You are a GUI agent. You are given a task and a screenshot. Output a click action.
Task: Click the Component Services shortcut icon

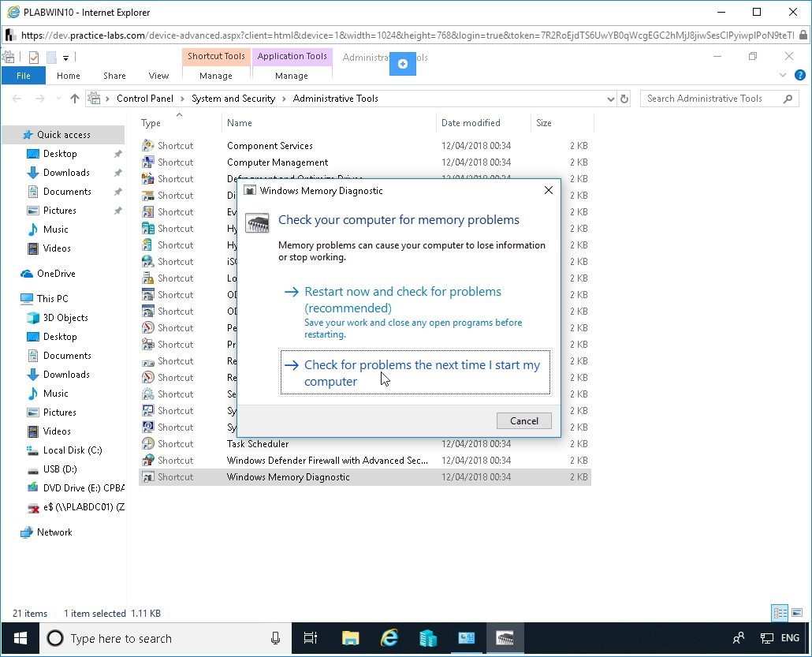tap(147, 146)
